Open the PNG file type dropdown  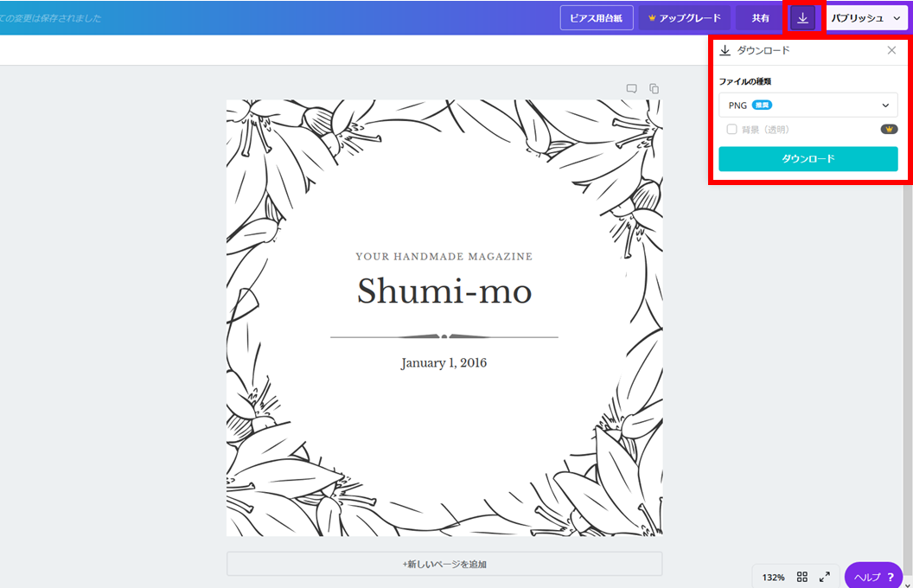pyautogui.click(x=808, y=105)
